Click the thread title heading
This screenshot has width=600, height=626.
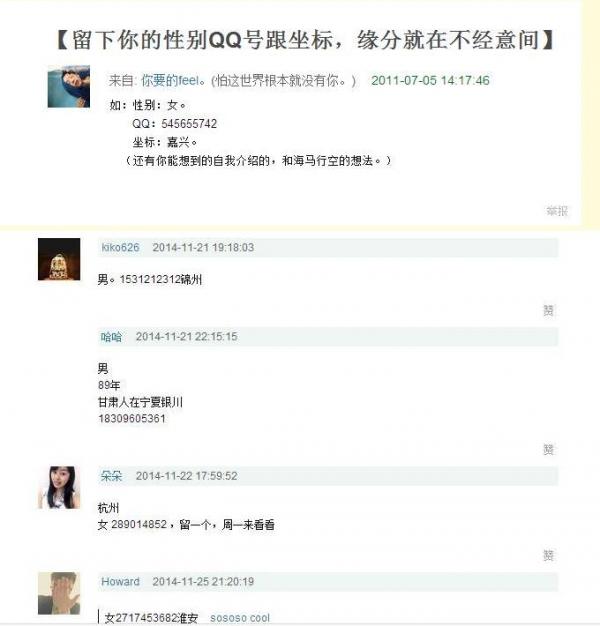tap(305, 40)
